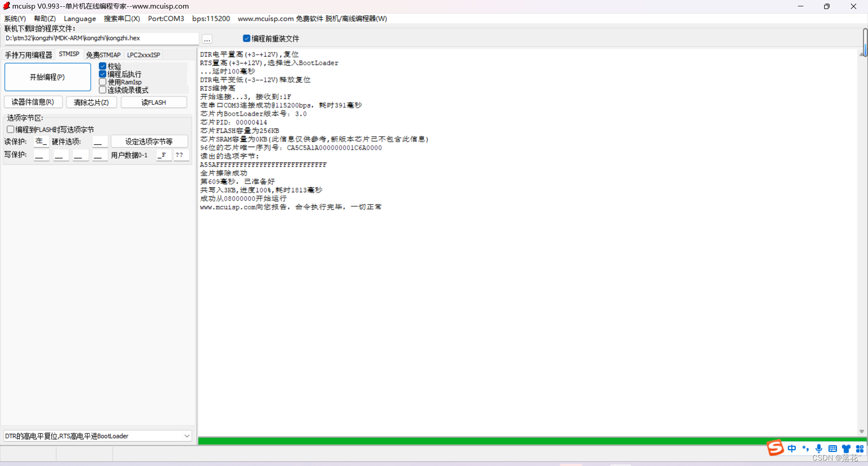Click the punctuation mode icon in Sogou bar
This screenshot has width=868, height=466.
[x=806, y=448]
